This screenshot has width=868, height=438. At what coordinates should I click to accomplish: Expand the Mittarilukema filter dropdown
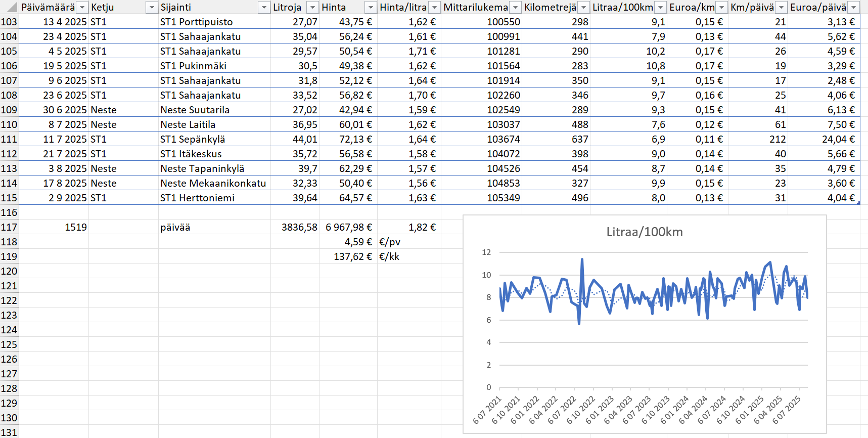pos(515,8)
